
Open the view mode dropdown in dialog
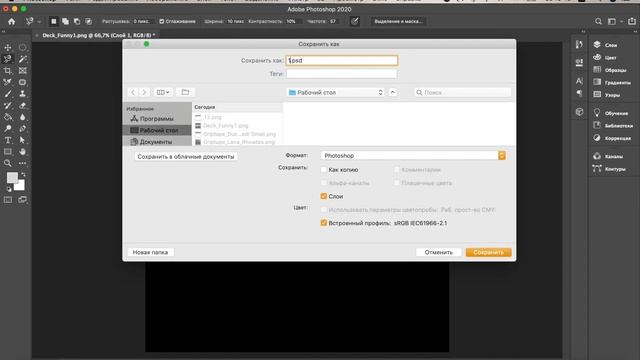coord(163,92)
